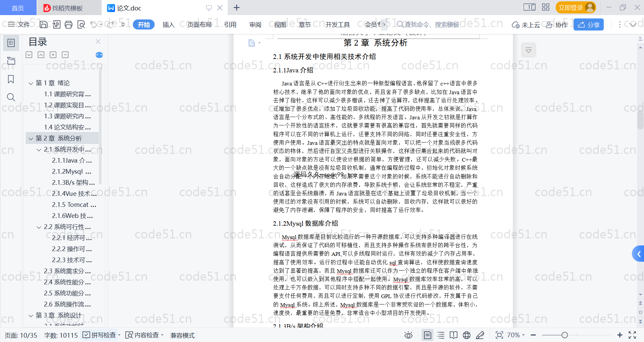
Task: Enter full screen mode icon
Action: pyautogui.click(x=632, y=335)
